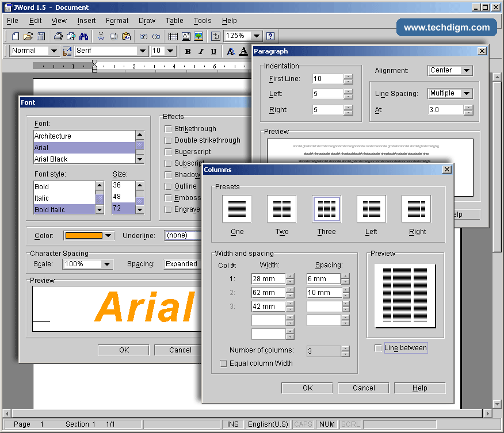Click the Print icon in toolbar
The width and height of the screenshot is (504, 433).
coord(58,36)
